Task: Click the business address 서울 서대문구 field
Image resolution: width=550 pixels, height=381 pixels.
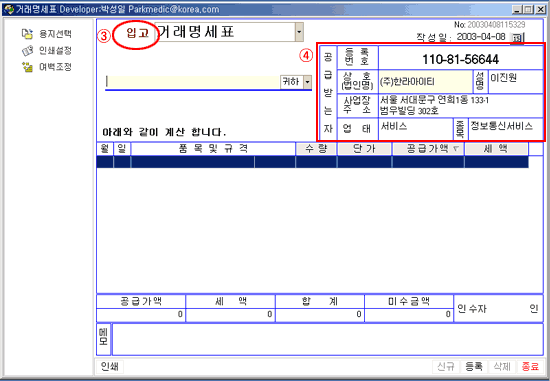Action: [x=461, y=106]
